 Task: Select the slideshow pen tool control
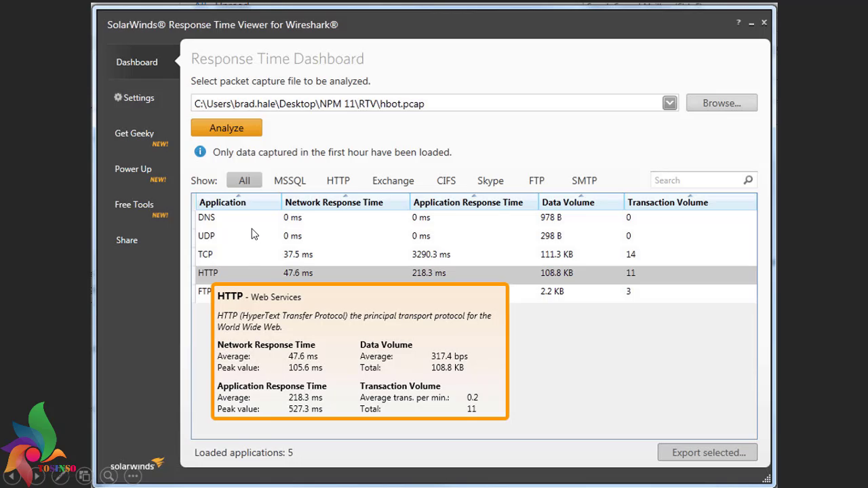[x=60, y=476]
